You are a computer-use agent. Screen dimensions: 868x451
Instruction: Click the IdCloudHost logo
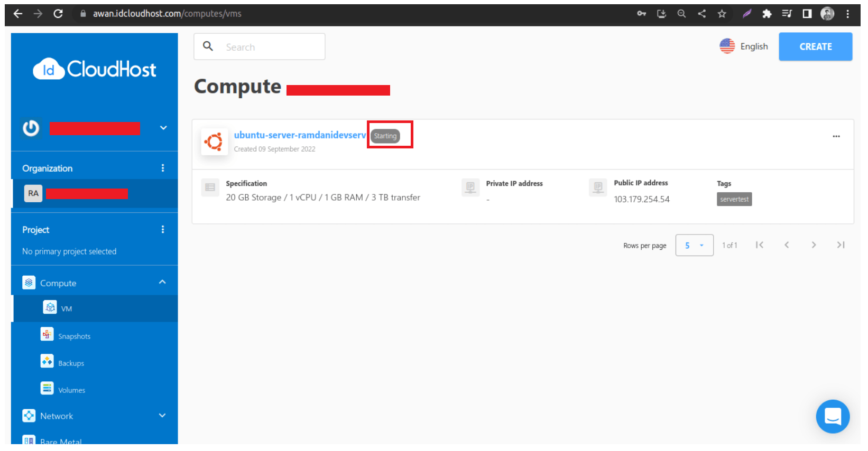(95, 69)
